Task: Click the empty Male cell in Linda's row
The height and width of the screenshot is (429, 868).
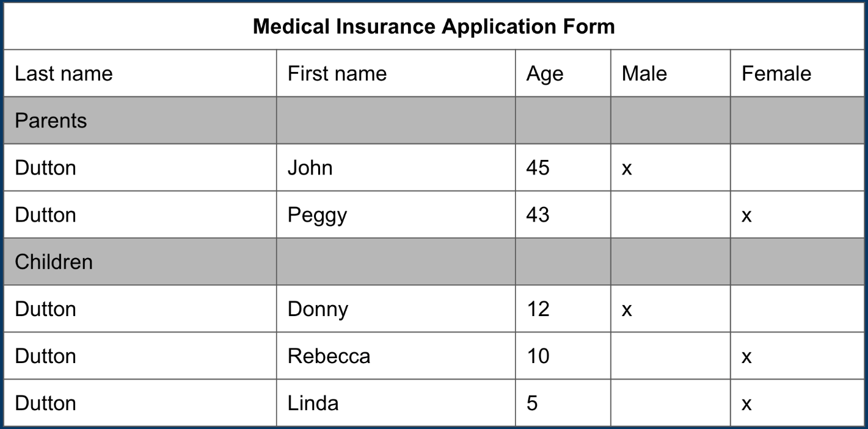Action: (x=670, y=403)
